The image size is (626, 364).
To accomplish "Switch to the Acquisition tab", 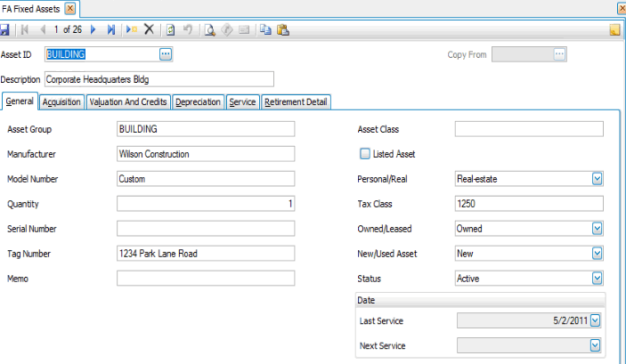I will pos(61,102).
